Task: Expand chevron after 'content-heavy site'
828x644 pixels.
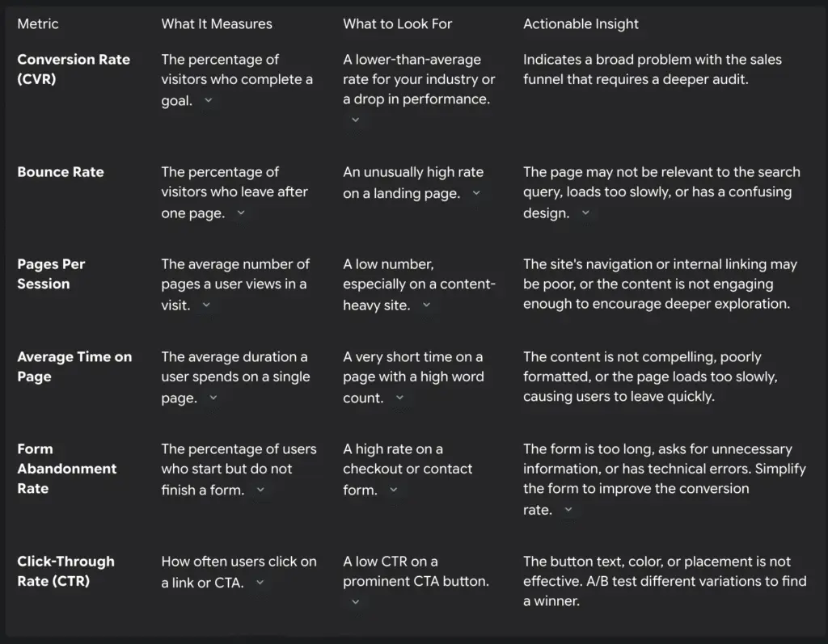Action: pos(426,305)
